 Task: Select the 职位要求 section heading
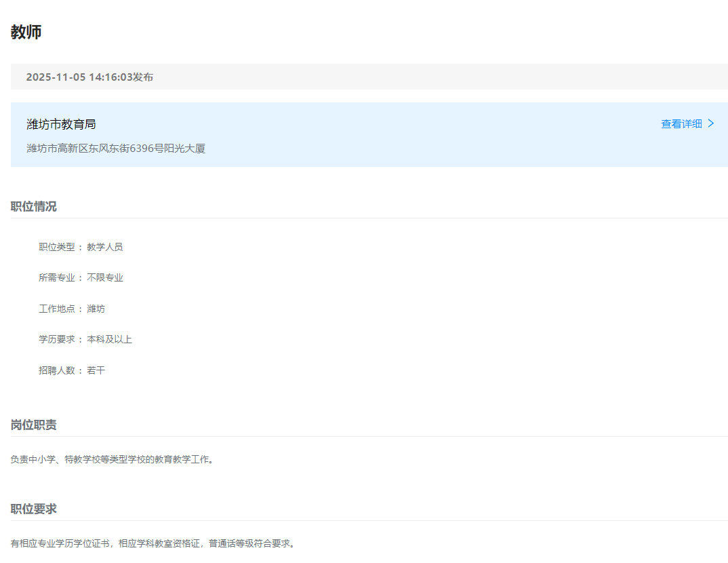tap(34, 509)
